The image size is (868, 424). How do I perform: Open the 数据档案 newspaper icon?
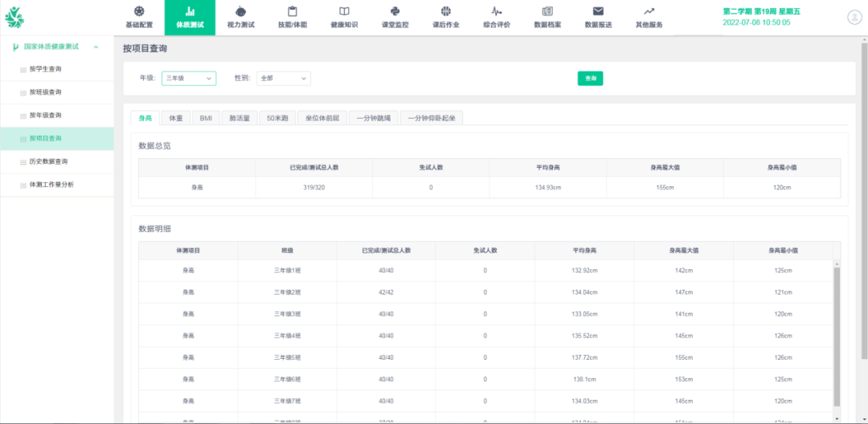click(x=547, y=11)
